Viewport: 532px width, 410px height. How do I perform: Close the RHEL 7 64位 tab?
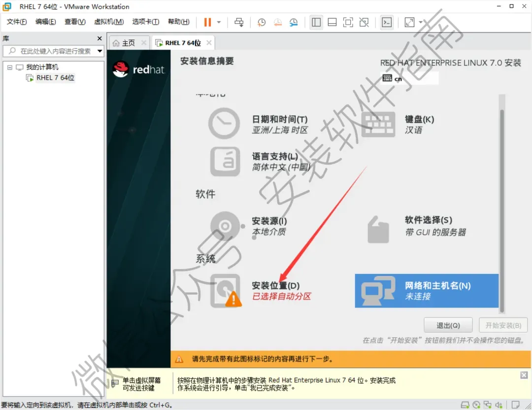[x=209, y=43]
